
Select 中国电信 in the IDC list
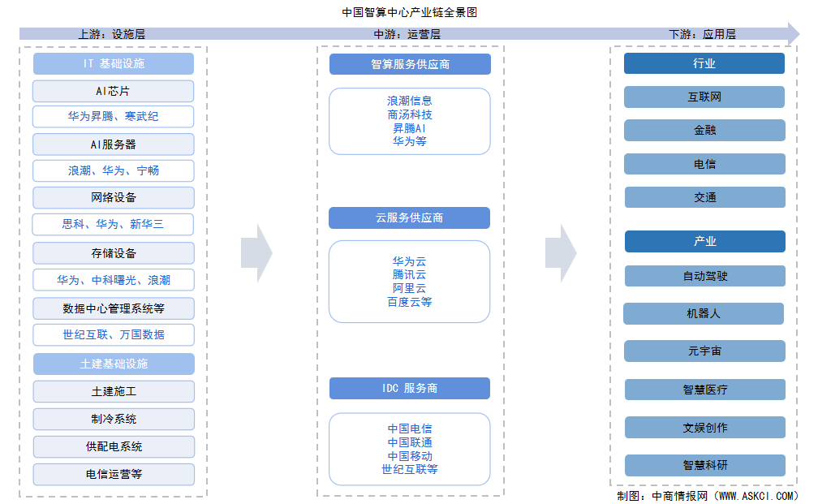click(410, 429)
